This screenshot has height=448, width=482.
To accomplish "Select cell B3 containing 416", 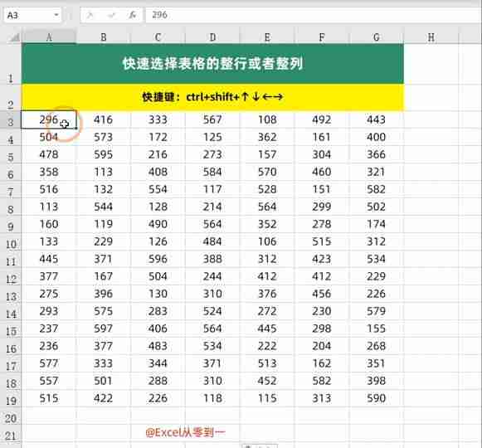I will coord(104,119).
